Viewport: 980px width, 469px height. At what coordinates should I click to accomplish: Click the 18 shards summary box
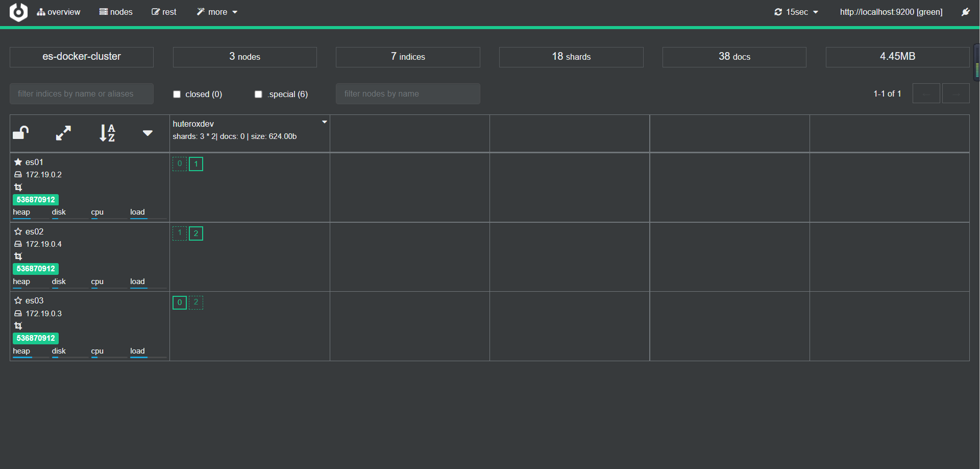571,57
